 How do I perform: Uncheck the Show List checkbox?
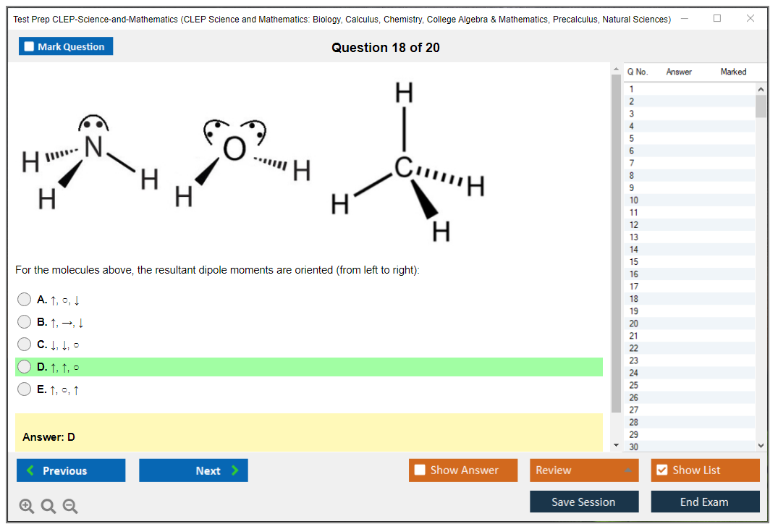[661, 470]
